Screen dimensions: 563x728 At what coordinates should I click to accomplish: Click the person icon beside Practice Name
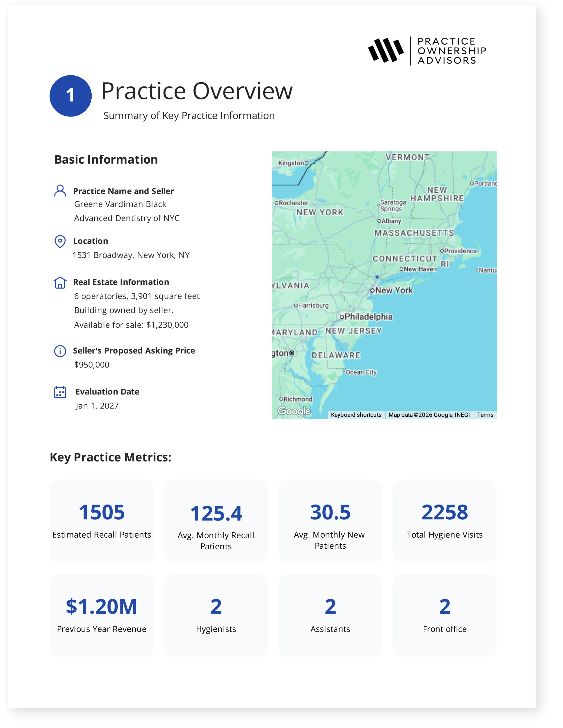pos(60,191)
